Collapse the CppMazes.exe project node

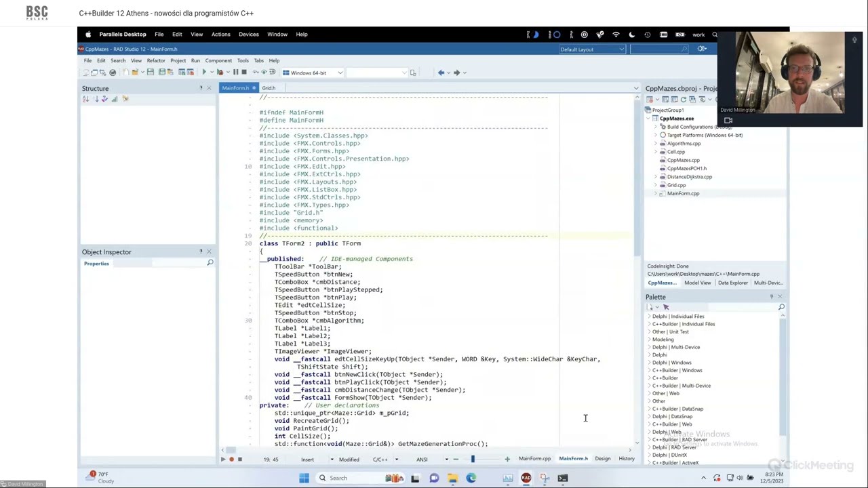pos(649,119)
